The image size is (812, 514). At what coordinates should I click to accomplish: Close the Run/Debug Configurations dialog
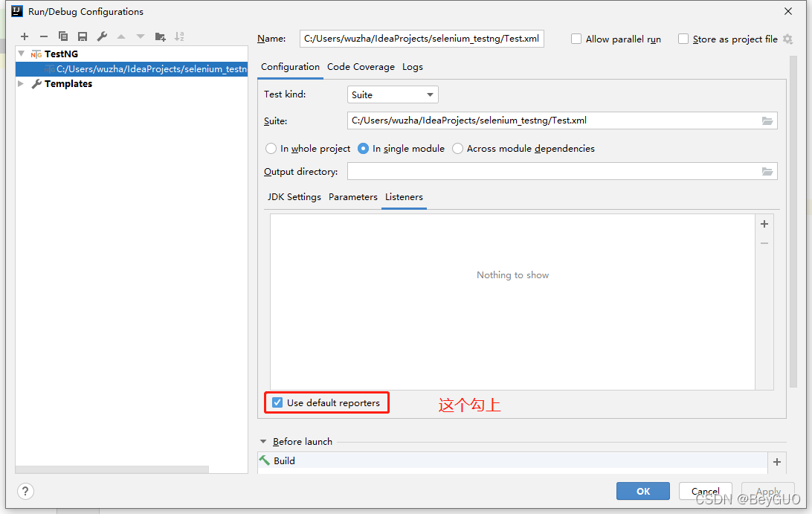788,11
